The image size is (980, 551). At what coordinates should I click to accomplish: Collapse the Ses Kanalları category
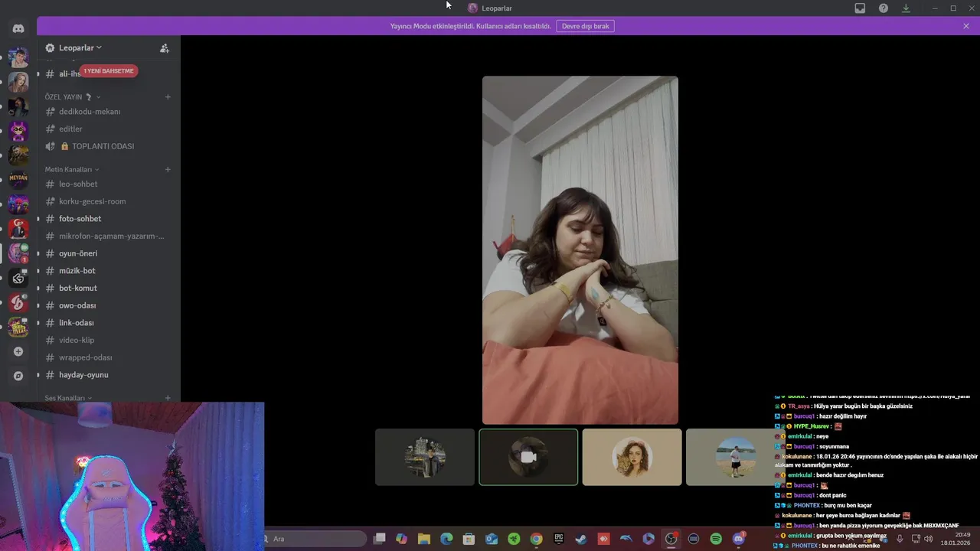(68, 398)
